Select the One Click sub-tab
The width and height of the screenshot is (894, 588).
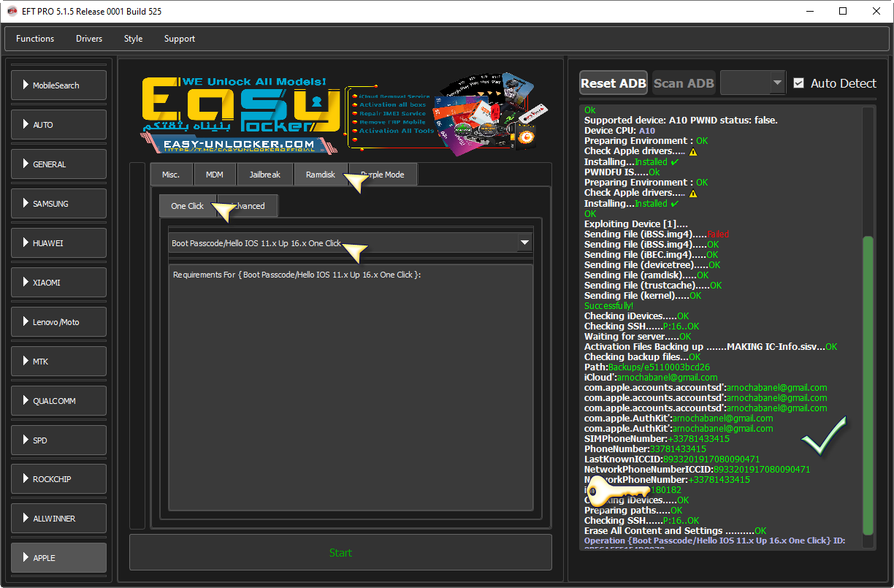[x=188, y=206]
